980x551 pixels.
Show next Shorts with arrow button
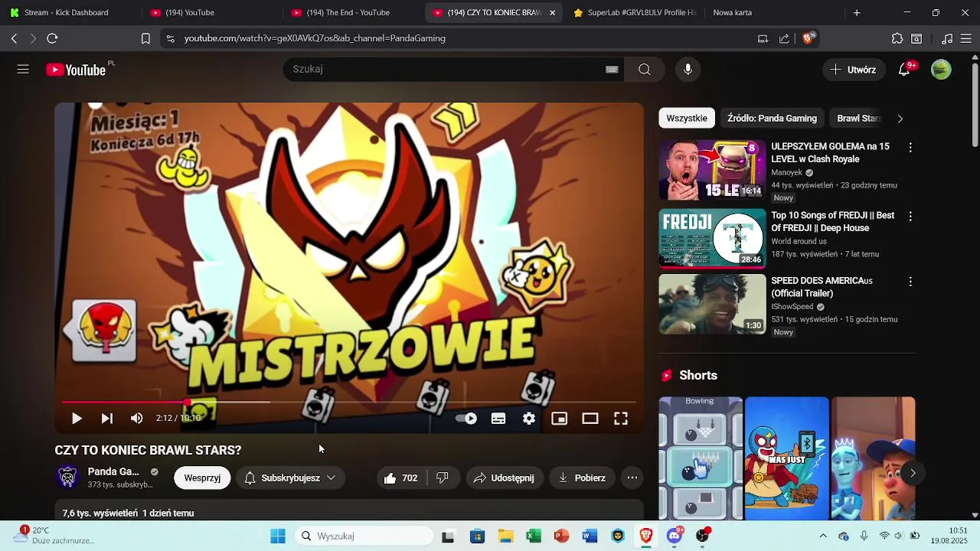(913, 473)
